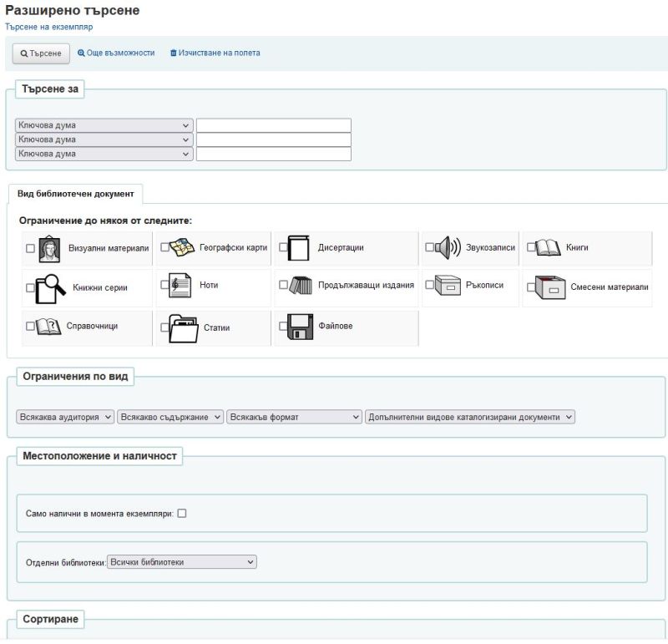Click the Визуални материали portrait icon
This screenshot has height=644, width=668.
coord(49,249)
